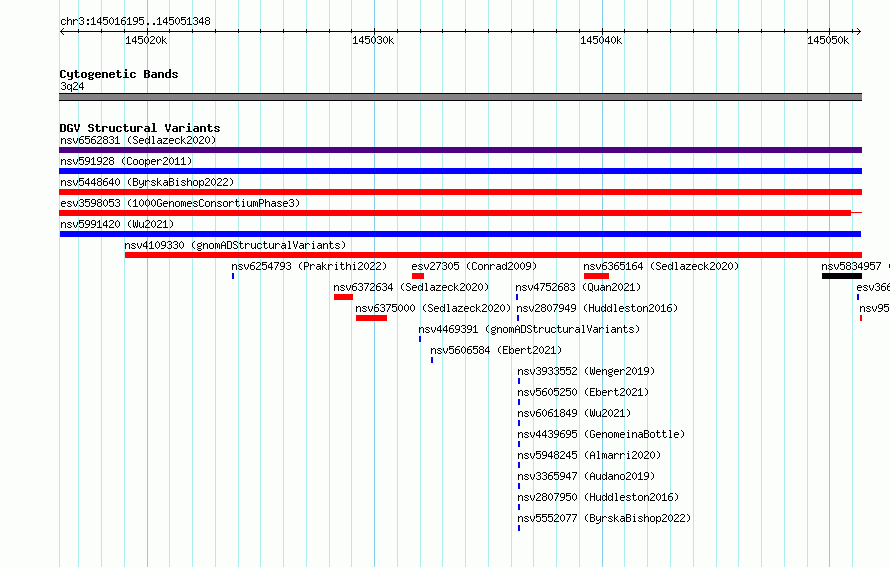Open variant label nsv6375000 (Sedlazeck2020)
Screen dimensions: 890x567
pos(433,308)
